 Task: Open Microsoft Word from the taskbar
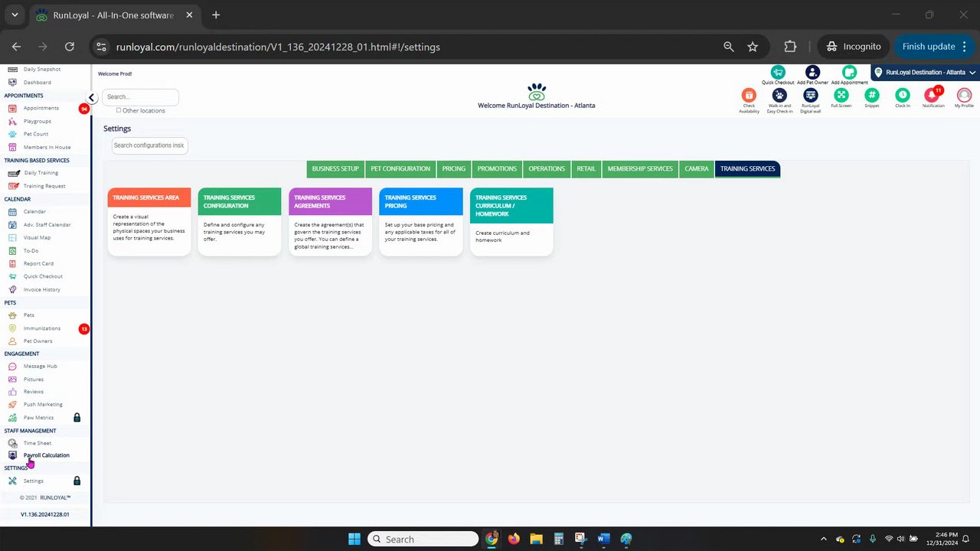603,540
